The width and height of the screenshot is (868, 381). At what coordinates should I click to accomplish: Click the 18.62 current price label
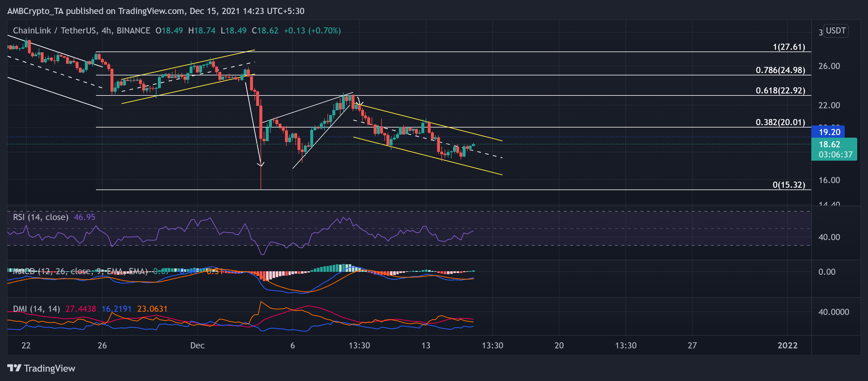tap(829, 144)
